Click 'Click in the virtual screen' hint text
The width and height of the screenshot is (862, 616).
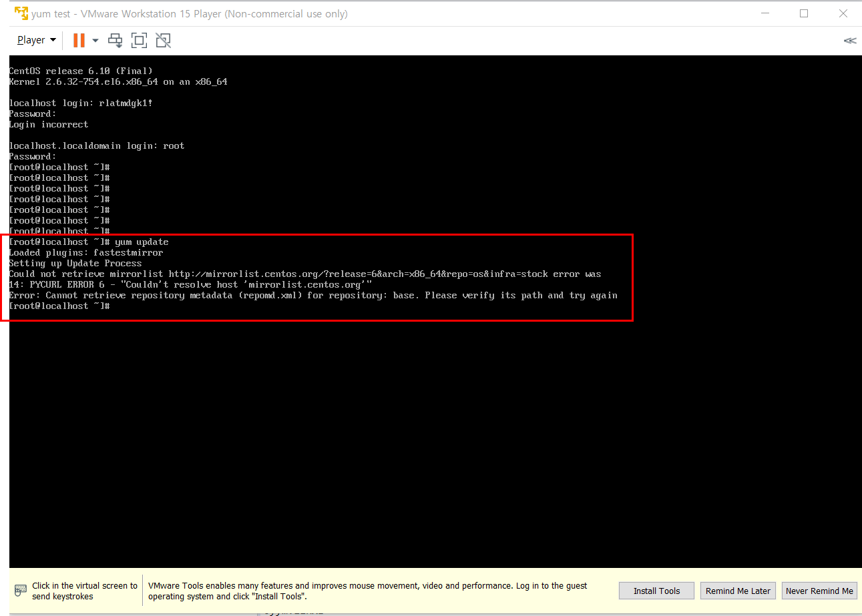point(85,591)
